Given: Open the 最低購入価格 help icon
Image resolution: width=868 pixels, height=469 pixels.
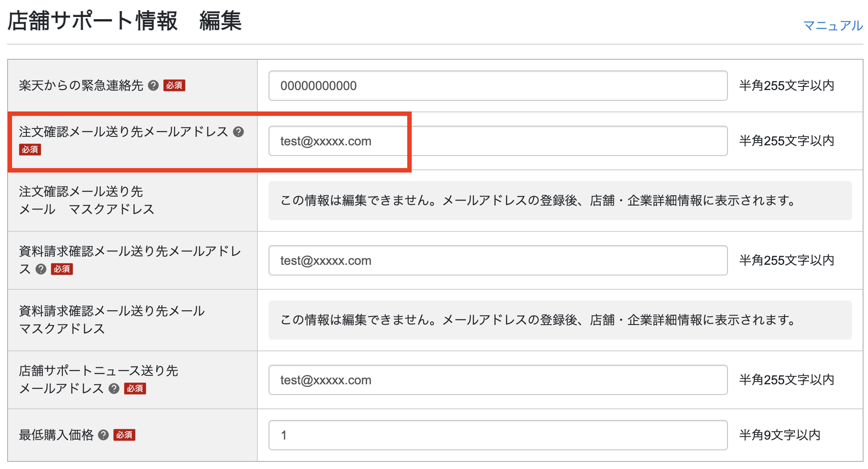Looking at the screenshot, I should [x=103, y=435].
